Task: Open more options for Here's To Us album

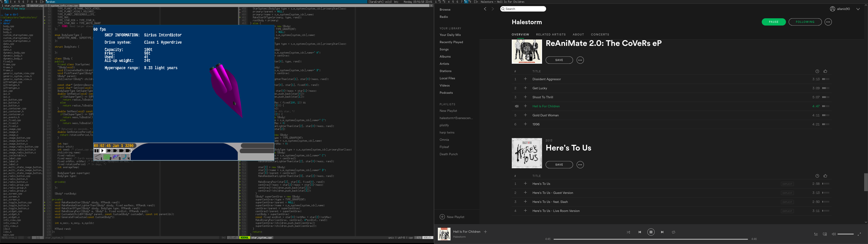Action: [x=580, y=165]
